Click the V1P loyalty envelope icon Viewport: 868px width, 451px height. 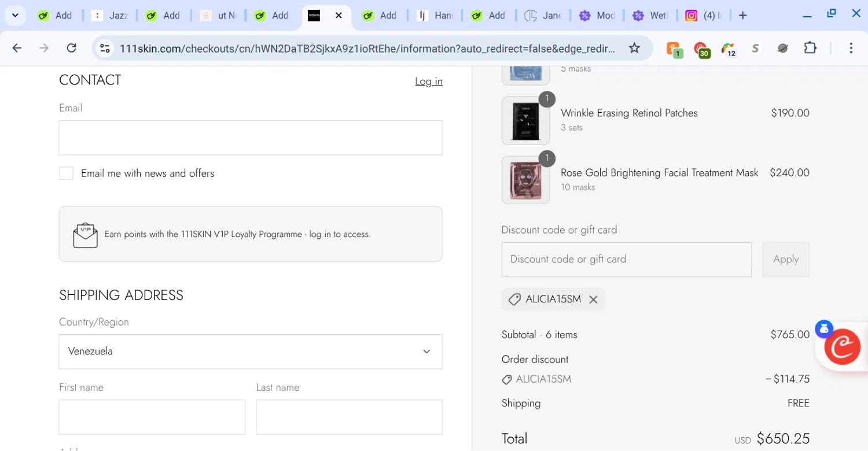(x=85, y=235)
